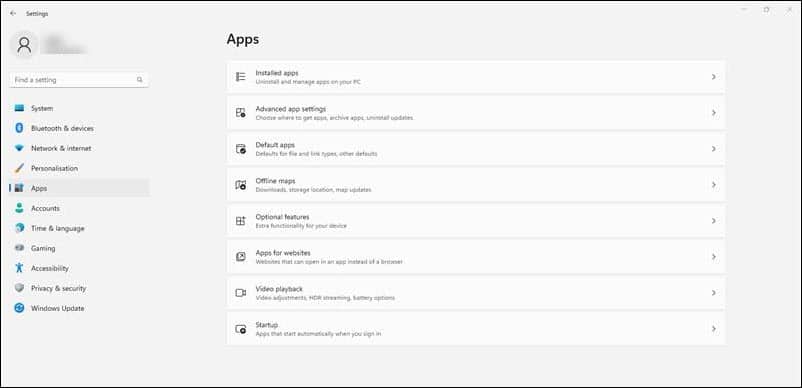Expand Installed apps with its chevron

point(714,77)
